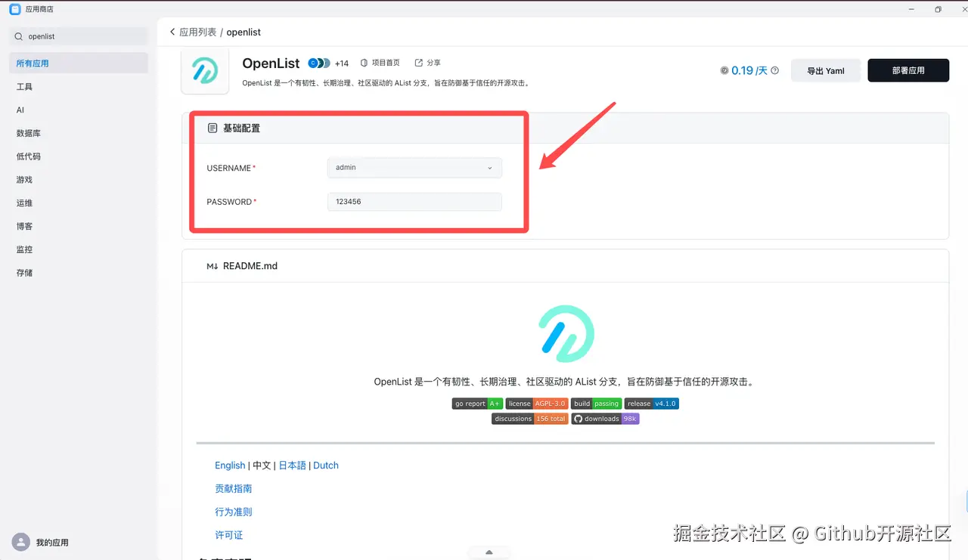Open the 贡献指南 link
This screenshot has height=560, width=968.
(x=234, y=489)
